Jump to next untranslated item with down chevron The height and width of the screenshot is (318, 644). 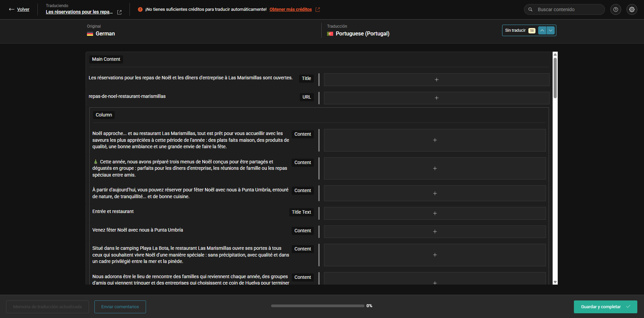pyautogui.click(x=551, y=30)
